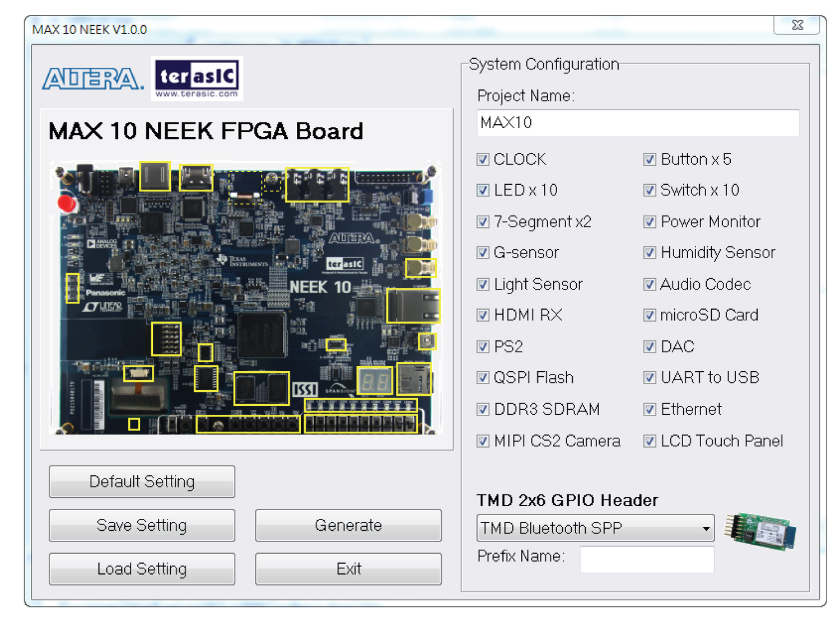Toggle the Light Sensor checkbox
The width and height of the screenshot is (840, 622).
(483, 284)
